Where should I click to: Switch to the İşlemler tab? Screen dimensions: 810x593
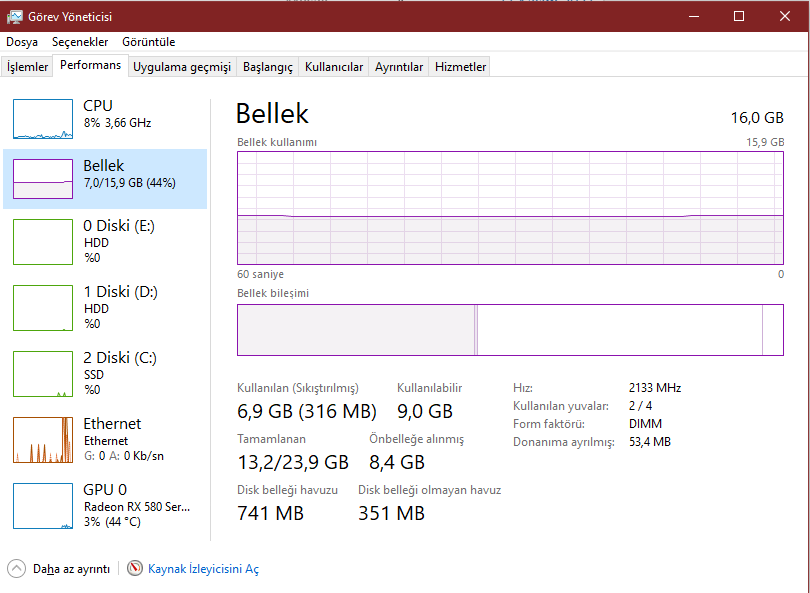tap(28, 67)
